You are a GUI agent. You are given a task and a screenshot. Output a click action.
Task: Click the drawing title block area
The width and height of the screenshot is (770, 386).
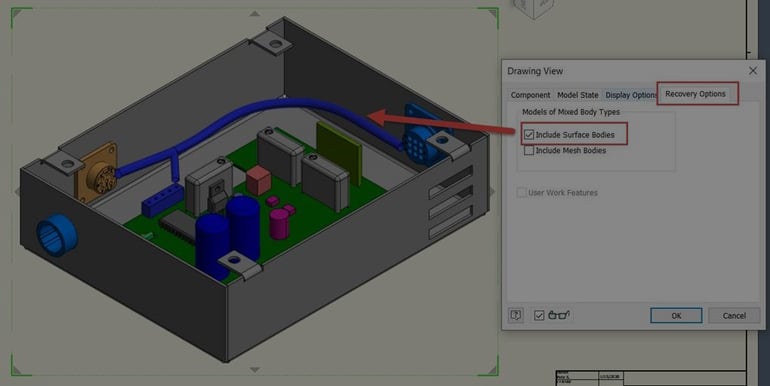click(651, 378)
